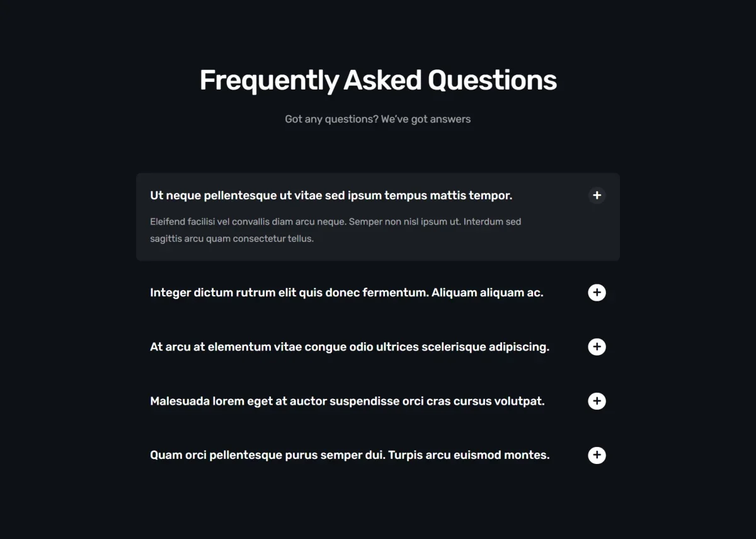
Task: Click the word 'Frequently' in the heading
Action: coord(269,81)
